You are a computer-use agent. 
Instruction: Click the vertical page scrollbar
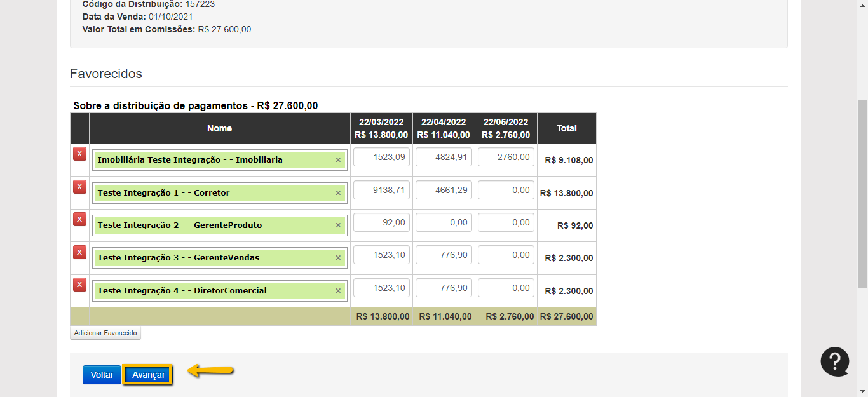pos(862,191)
